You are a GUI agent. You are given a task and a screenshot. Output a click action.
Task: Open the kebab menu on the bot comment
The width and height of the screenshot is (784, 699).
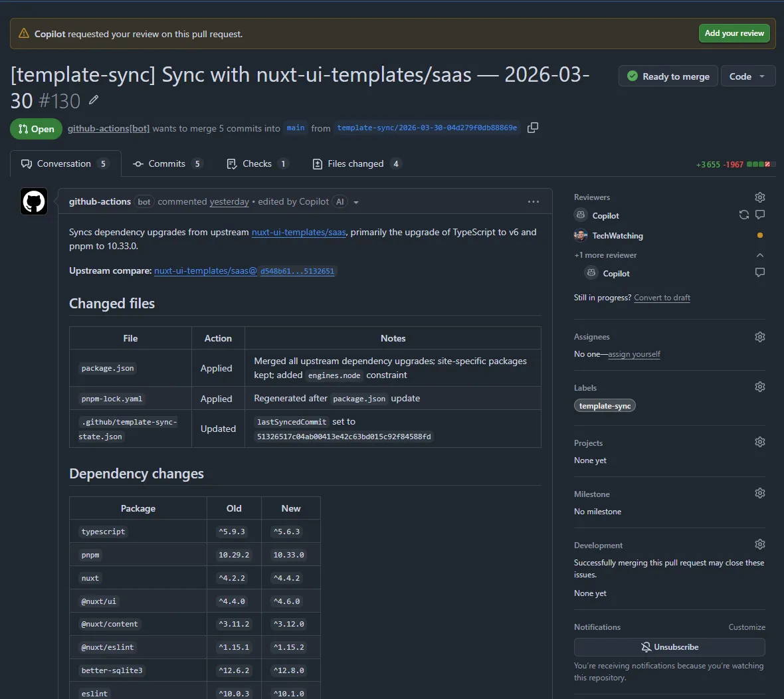click(534, 201)
